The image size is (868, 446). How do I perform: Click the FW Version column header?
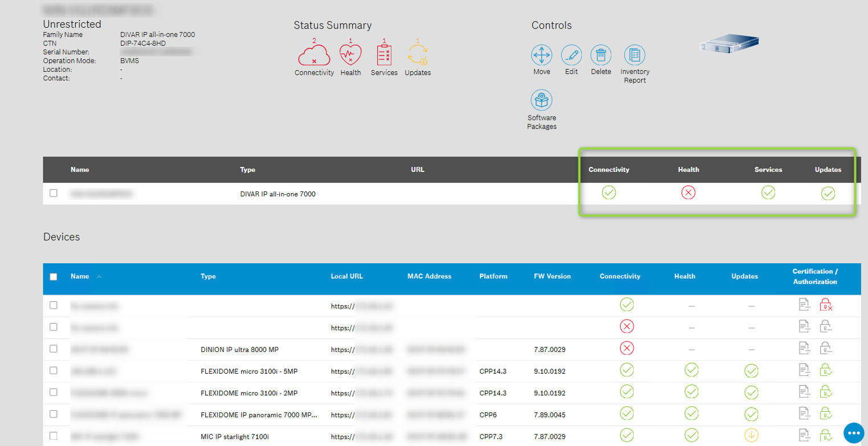point(552,276)
